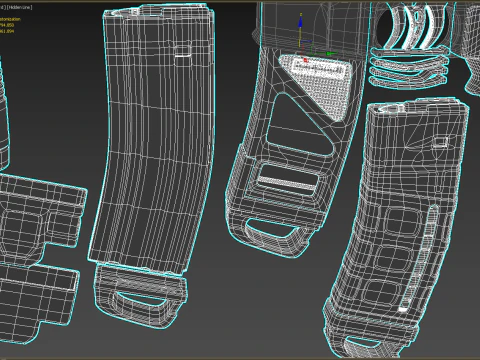
Task: Grab the blue Z-axis arrow of the move gizmo
Action: click(300, 22)
